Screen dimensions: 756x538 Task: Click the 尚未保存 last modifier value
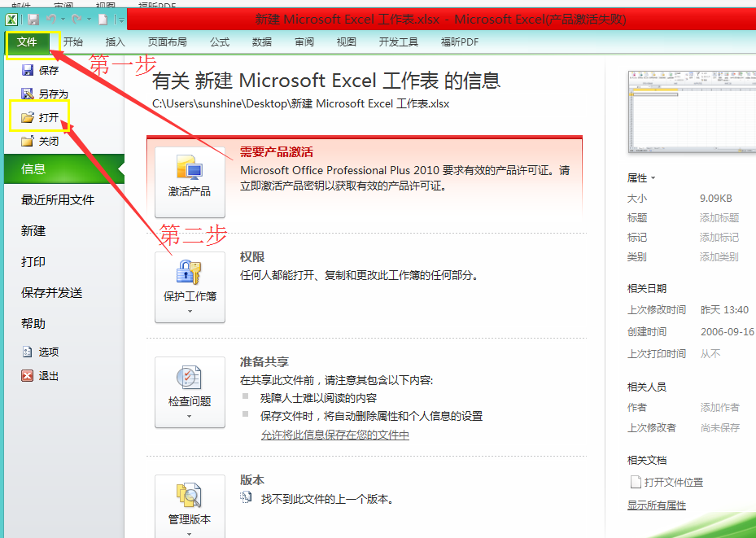coord(720,427)
